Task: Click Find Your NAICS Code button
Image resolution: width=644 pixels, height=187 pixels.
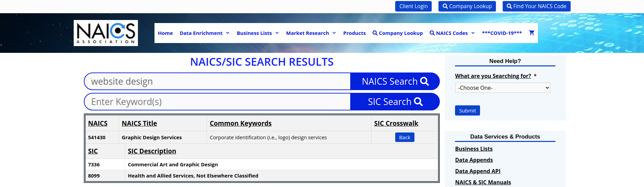Action: point(536,6)
